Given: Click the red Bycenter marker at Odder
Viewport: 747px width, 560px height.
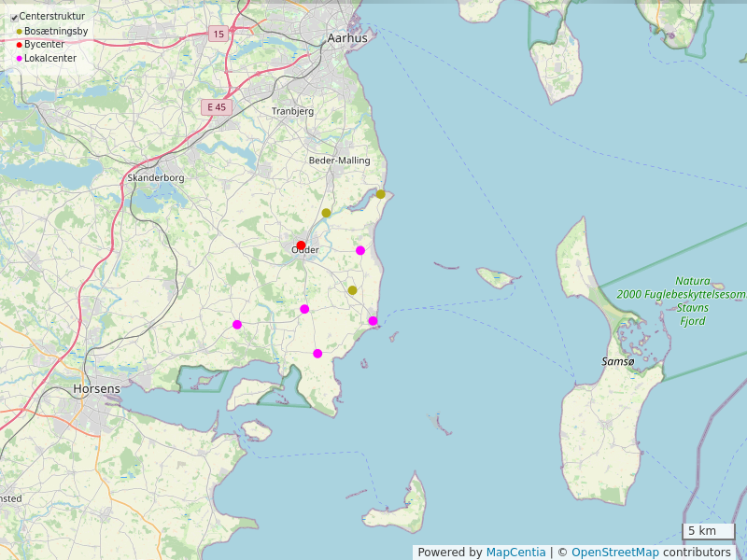Looking at the screenshot, I should point(301,245).
